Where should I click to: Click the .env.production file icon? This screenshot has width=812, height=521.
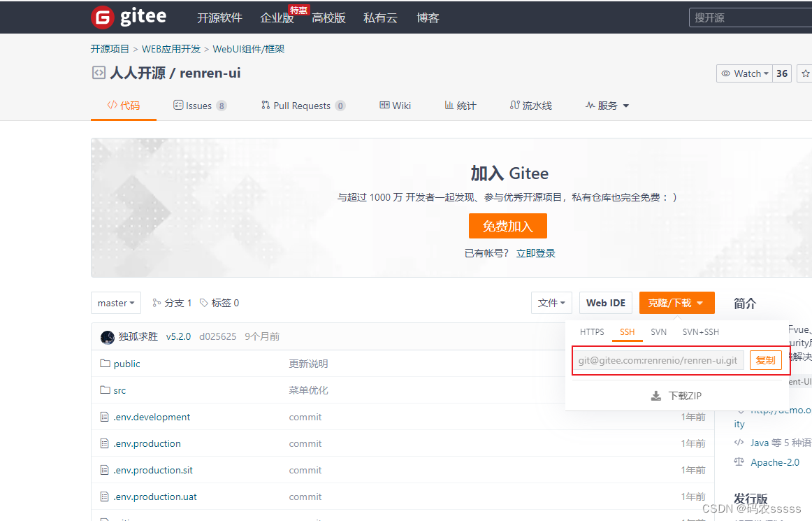click(105, 443)
